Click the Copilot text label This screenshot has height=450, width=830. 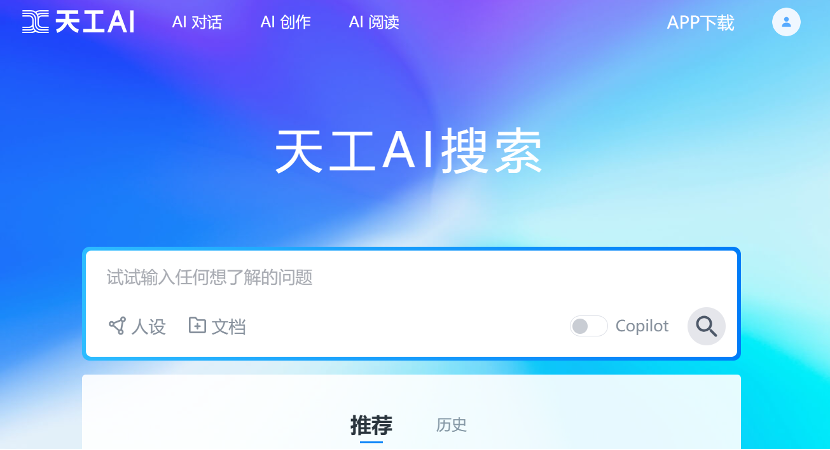coord(642,326)
